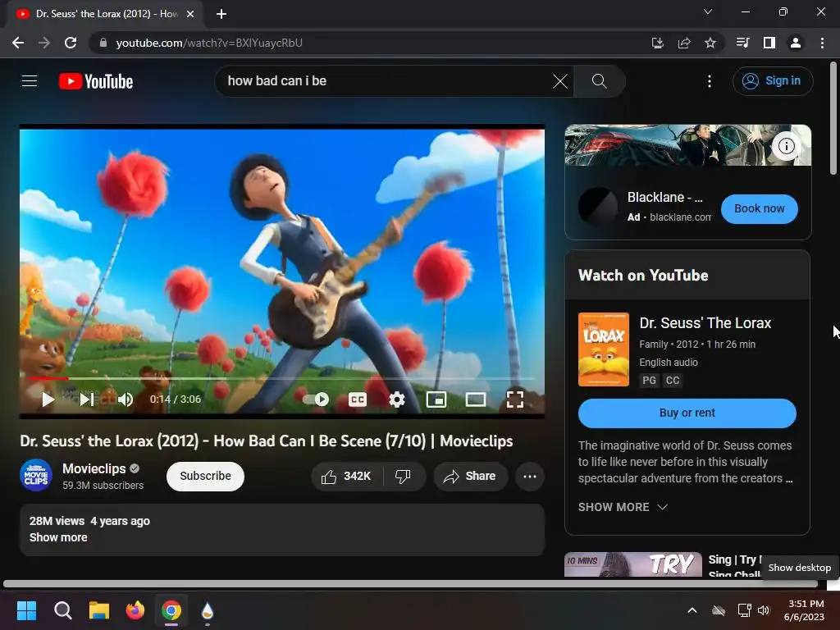This screenshot has width=840, height=630.
Task: Open the Movieclips channel name
Action: pos(94,468)
